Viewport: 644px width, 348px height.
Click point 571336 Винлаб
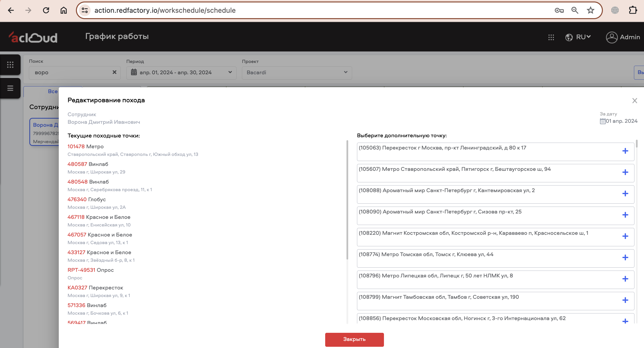(87, 305)
